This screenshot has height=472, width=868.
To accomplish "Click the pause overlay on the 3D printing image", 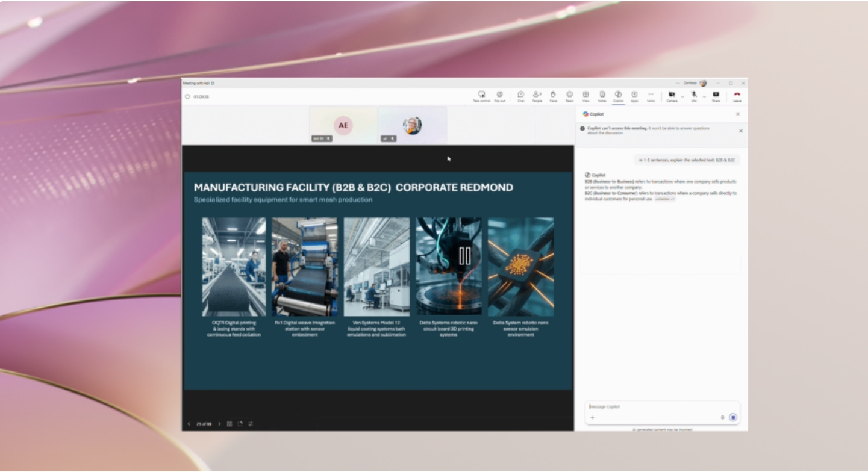I will [x=465, y=256].
